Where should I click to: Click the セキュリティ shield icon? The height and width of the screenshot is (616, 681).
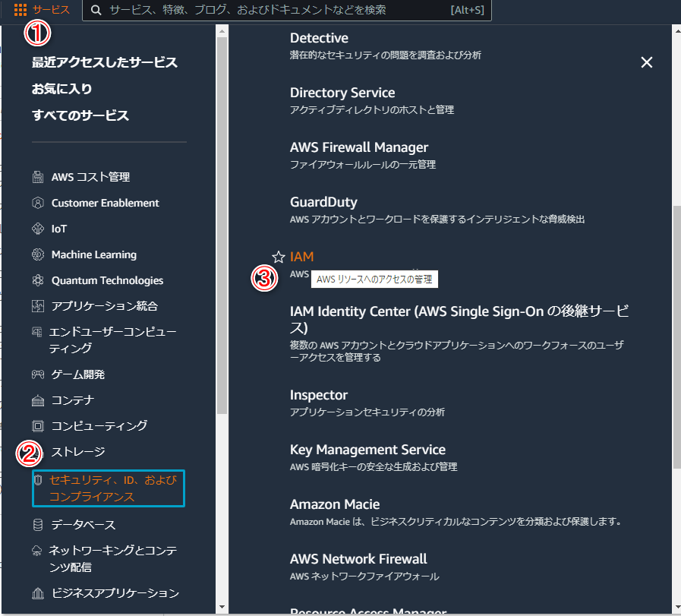click(38, 480)
